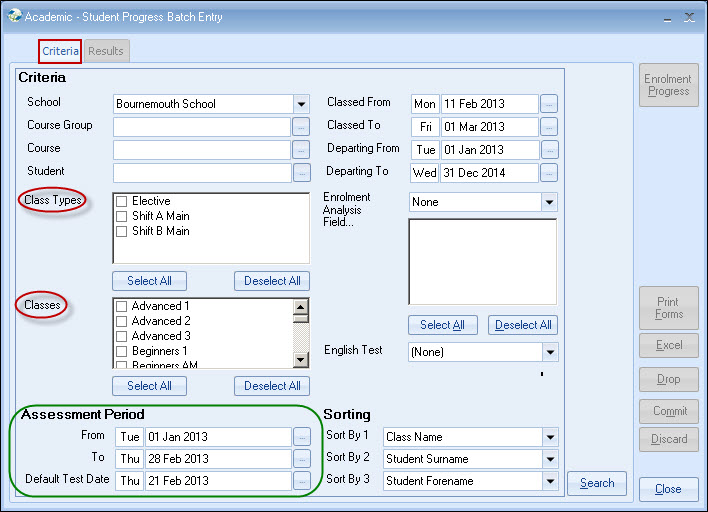Image resolution: width=708 pixels, height=512 pixels.
Task: Expand the Sort By 1 dropdown
Action: coord(549,437)
